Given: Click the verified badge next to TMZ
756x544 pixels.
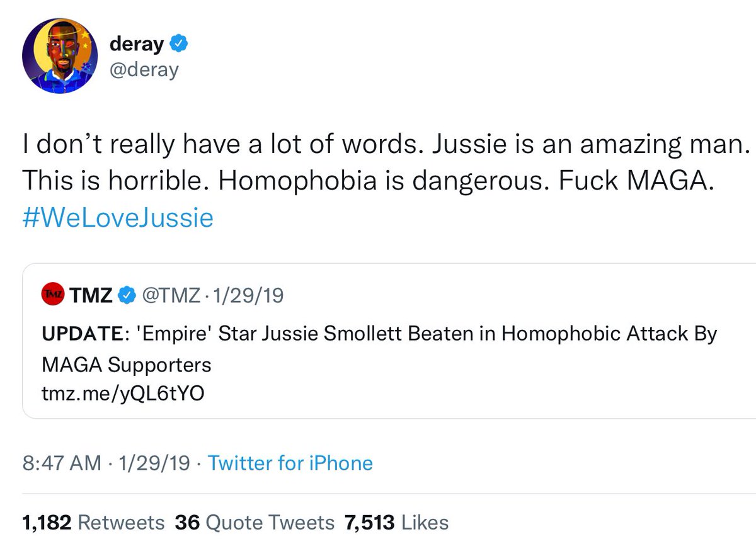Looking at the screenshot, I should tap(127, 295).
